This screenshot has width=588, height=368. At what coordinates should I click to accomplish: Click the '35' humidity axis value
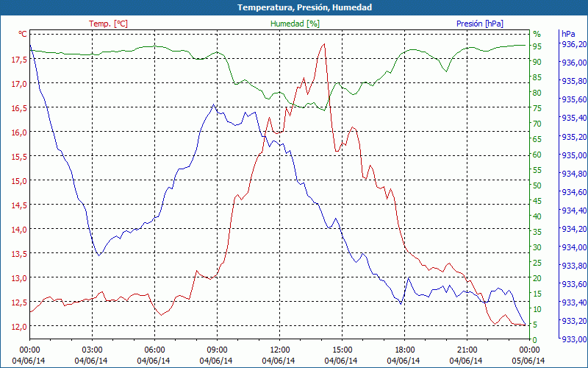[x=537, y=232]
